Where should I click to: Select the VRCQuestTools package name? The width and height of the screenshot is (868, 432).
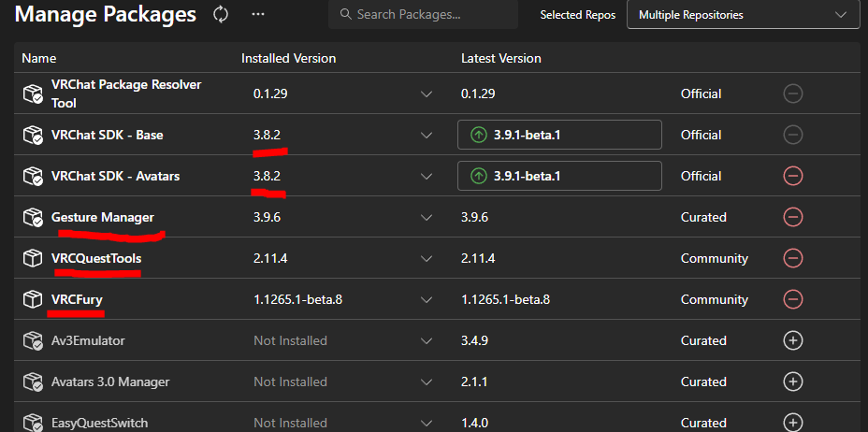pos(96,258)
